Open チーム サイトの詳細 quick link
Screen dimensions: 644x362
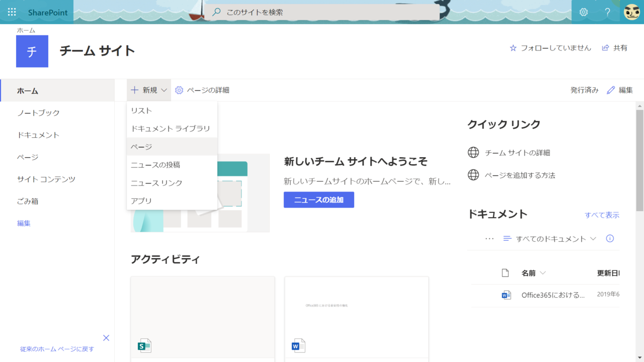517,153
